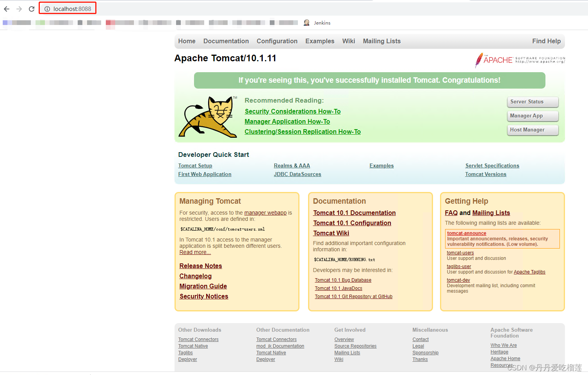Open Tomcat 10.1 JavaDocs link
588x375 pixels.
click(x=339, y=288)
